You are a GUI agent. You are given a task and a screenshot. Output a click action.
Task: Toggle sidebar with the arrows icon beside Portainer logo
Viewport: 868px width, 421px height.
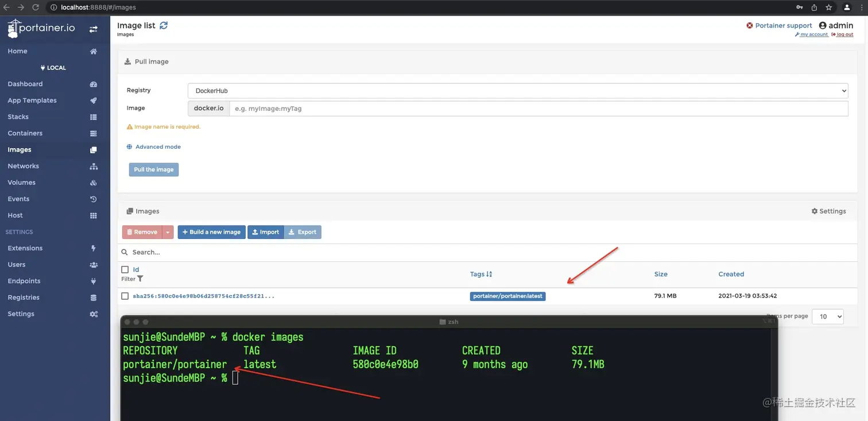[x=94, y=29]
